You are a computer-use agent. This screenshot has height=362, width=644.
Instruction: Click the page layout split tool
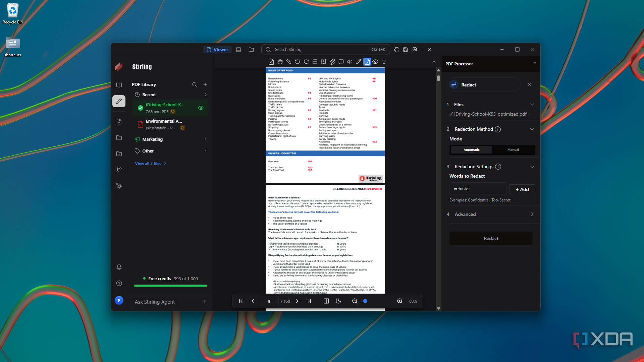pyautogui.click(x=315, y=62)
